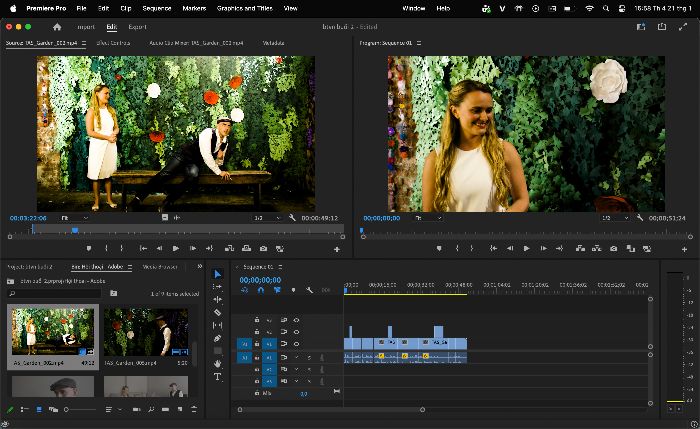
Task: Step forward one frame in Program monitor
Action: 543,249
